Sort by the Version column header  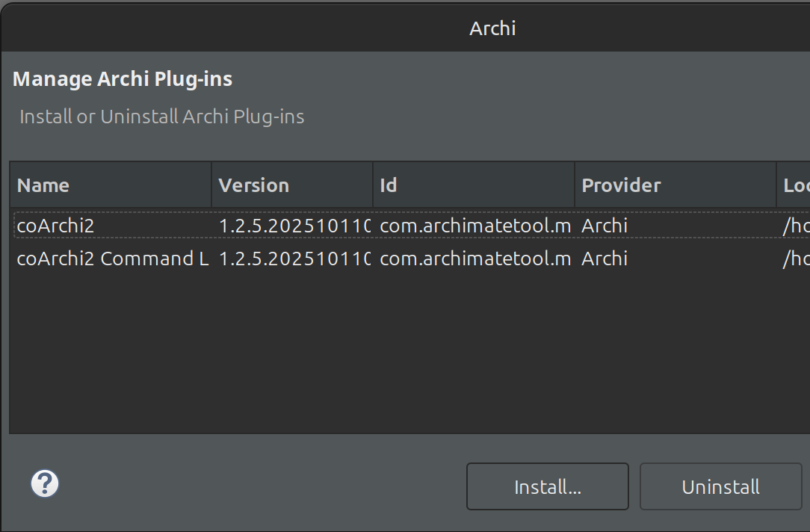tap(291, 185)
